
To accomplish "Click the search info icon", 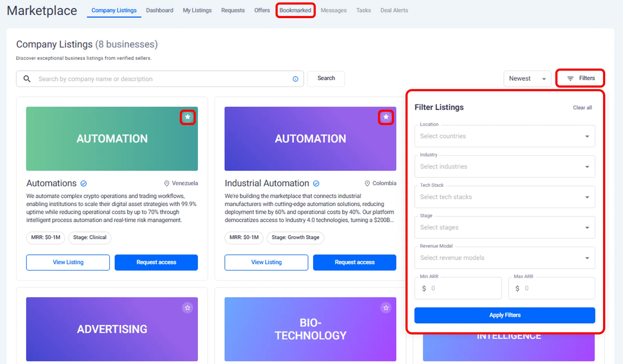I will pyautogui.click(x=295, y=79).
